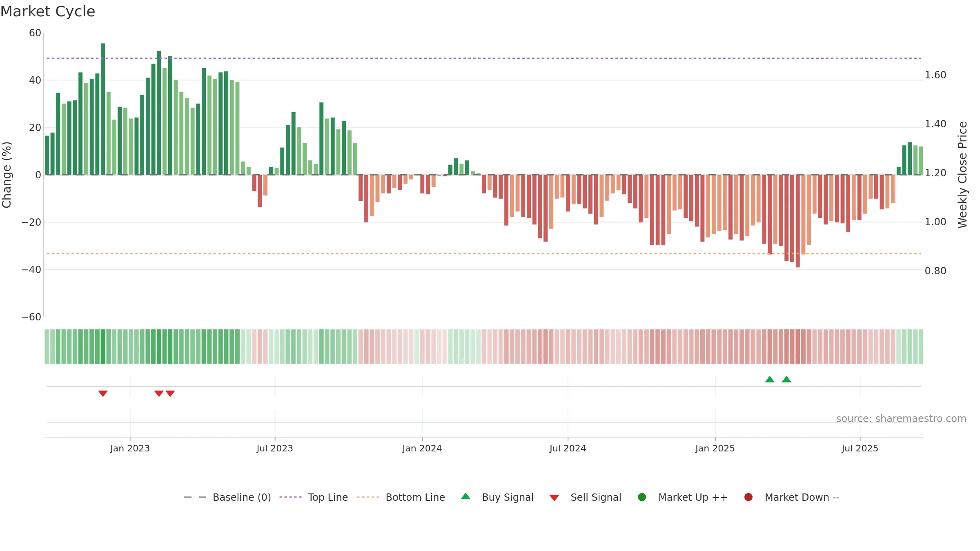Toggle the Baseline (0) legend entry

click(x=227, y=497)
